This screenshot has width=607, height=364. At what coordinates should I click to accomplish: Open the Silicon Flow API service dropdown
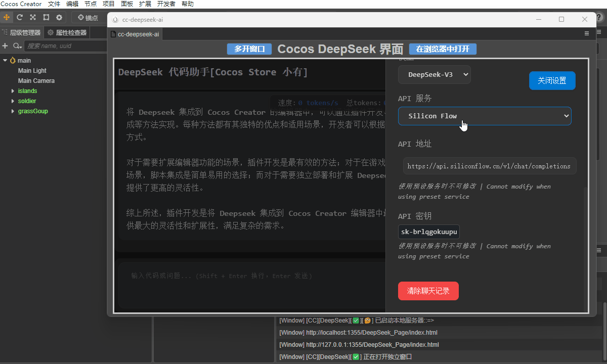click(485, 116)
